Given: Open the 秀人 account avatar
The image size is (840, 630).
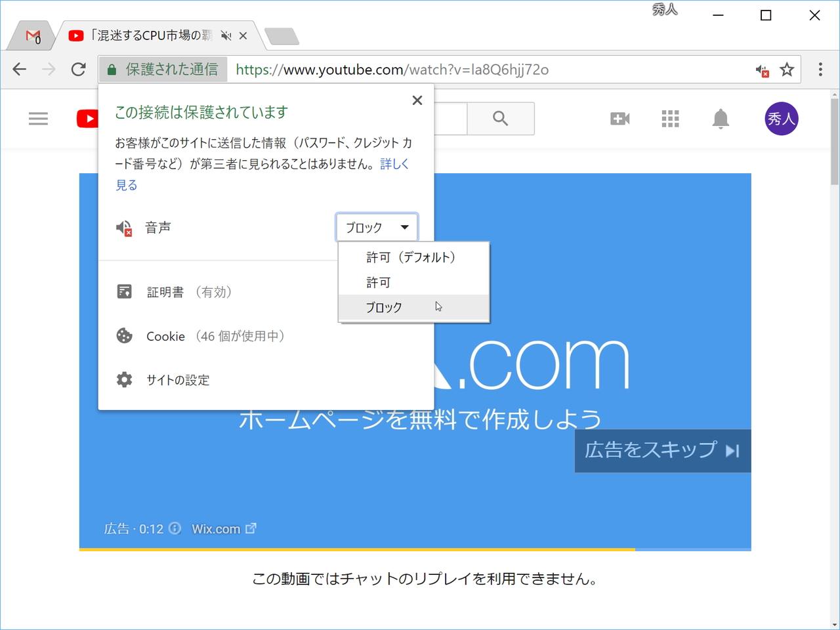Looking at the screenshot, I should click(x=782, y=119).
